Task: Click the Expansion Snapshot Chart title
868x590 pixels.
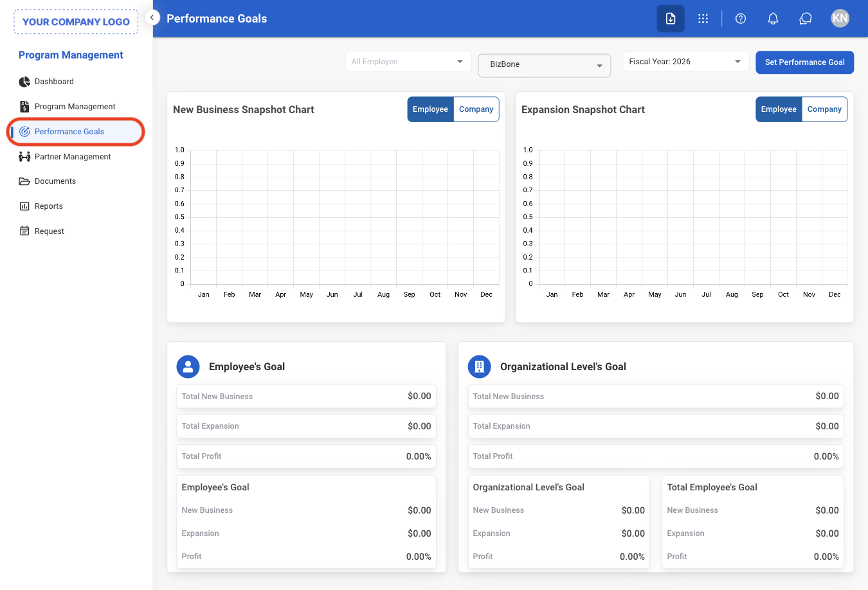Action: tap(583, 110)
